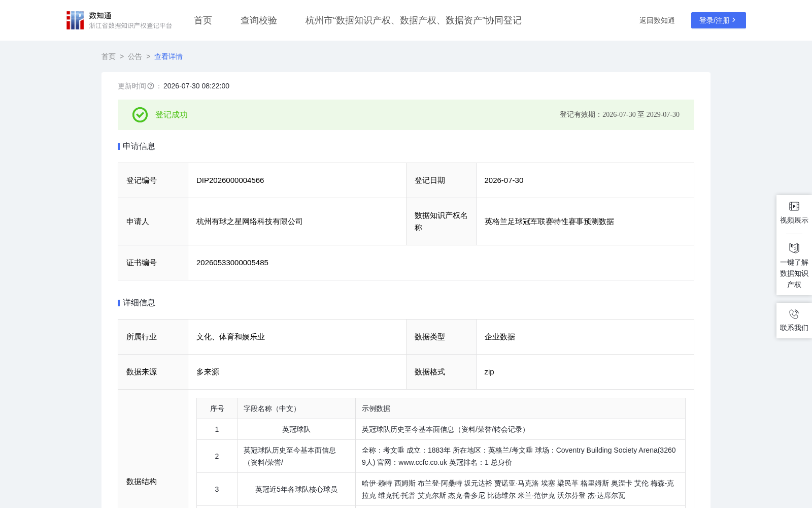Image resolution: width=812 pixels, height=508 pixels.
Task: Click the 数据知识产权名称 label cell
Action: point(441,221)
